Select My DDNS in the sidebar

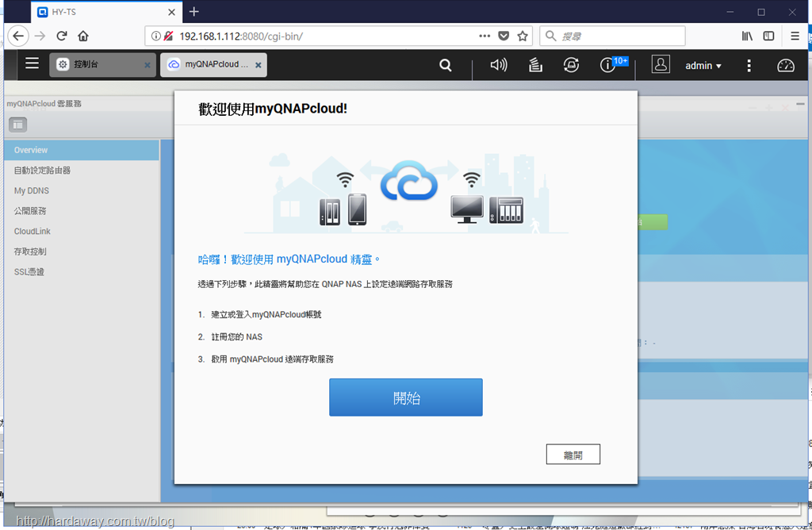82,190
